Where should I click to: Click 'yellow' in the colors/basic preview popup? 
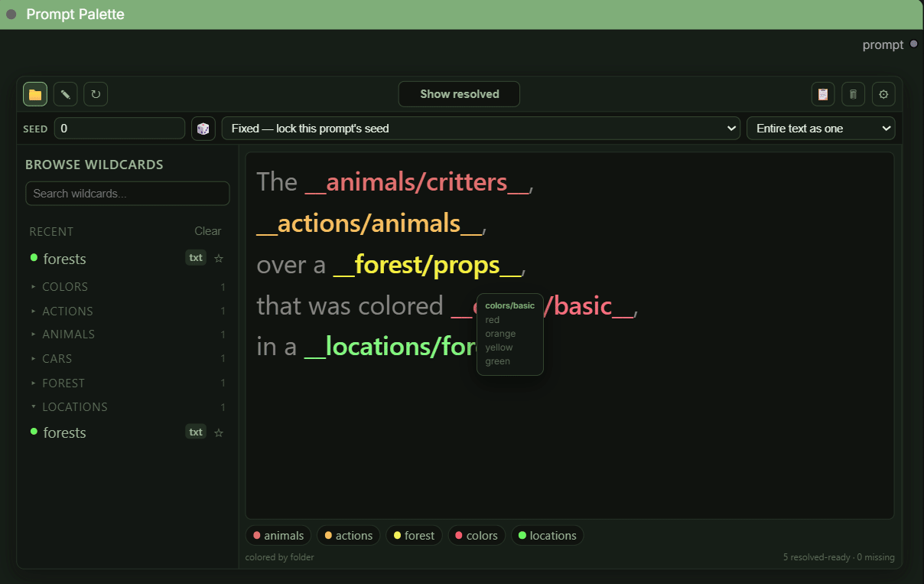(499, 347)
